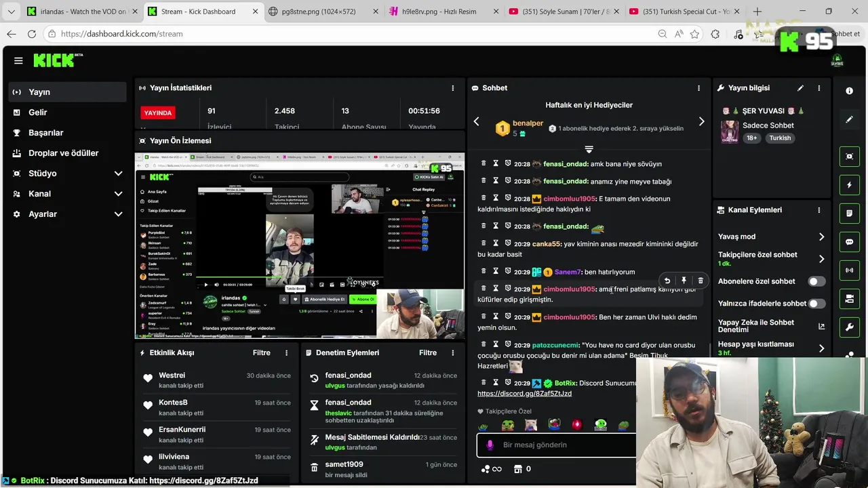The width and height of the screenshot is (868, 488).
Task: Open the info icon in the right sidebar
Action: click(849, 91)
